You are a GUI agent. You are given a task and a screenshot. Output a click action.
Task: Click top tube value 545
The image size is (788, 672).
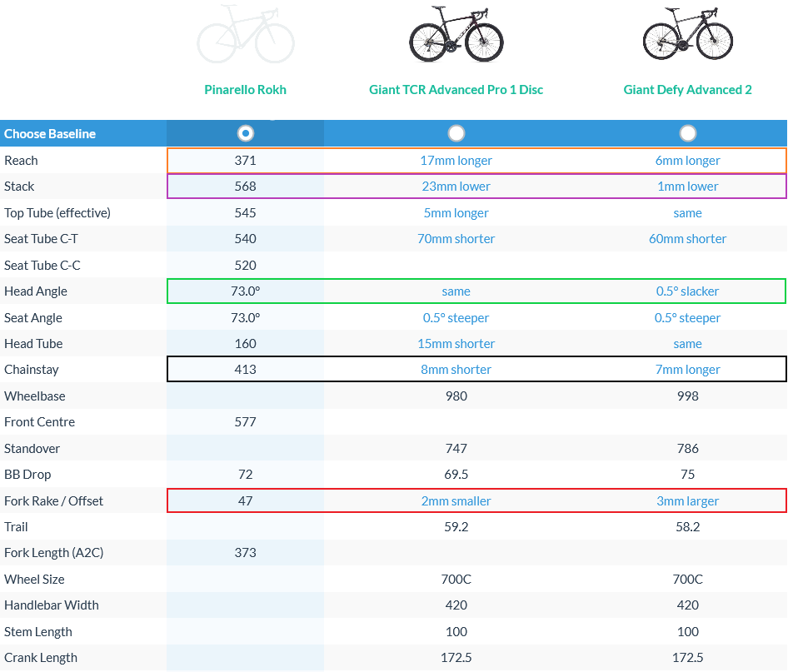245,213
